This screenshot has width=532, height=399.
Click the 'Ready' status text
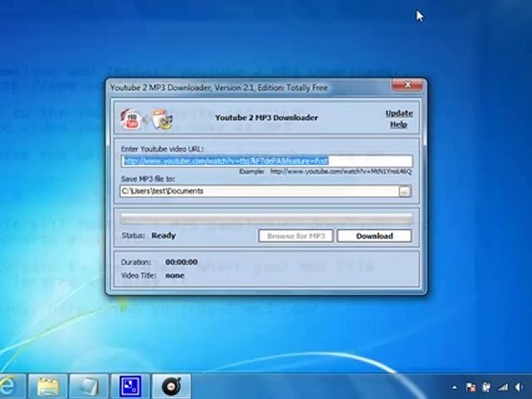click(x=163, y=236)
